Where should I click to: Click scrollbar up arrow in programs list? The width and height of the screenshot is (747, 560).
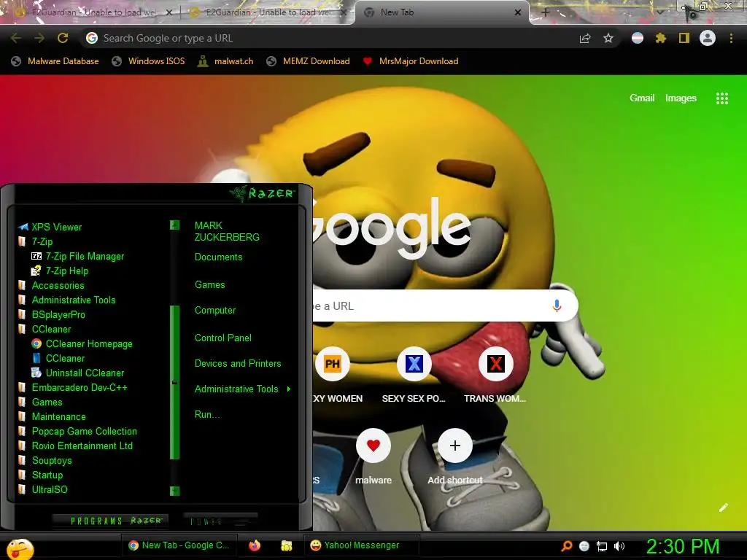[x=175, y=225]
